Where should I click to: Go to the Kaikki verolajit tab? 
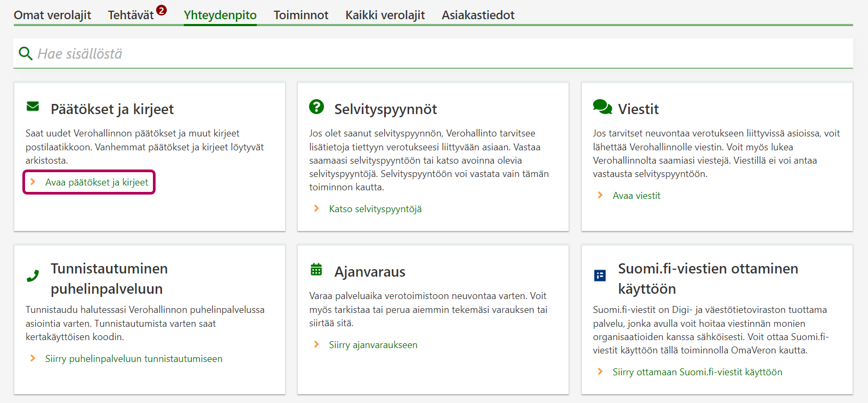pyautogui.click(x=385, y=15)
